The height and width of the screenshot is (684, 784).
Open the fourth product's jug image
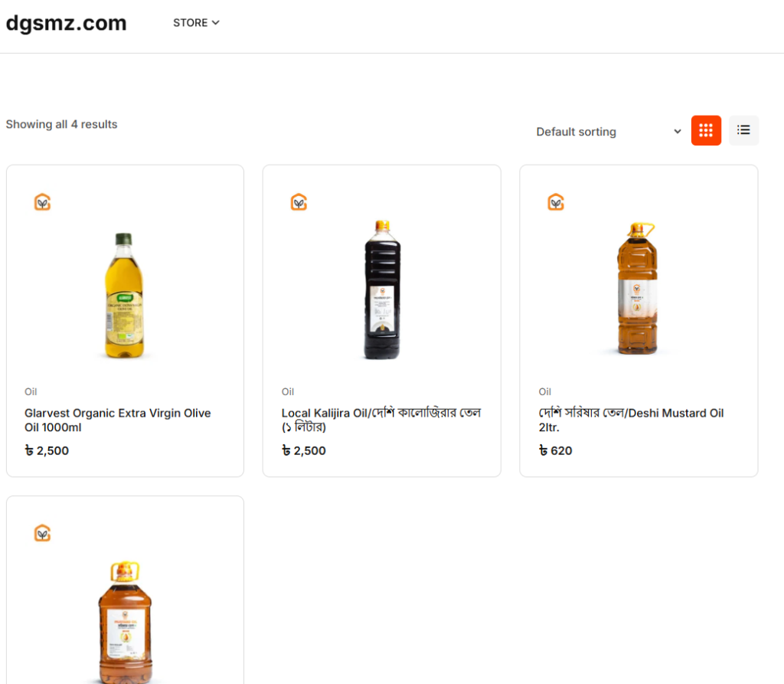[125, 620]
